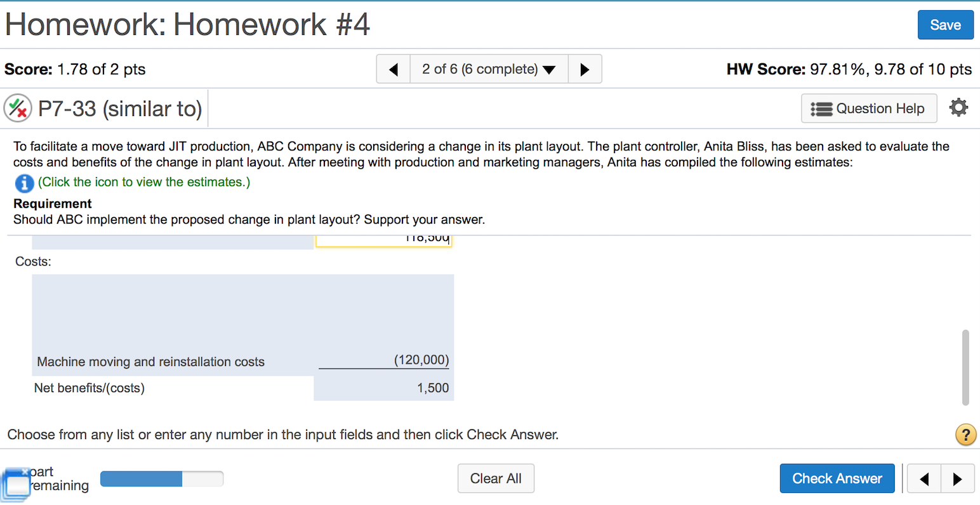This screenshot has height=505, width=980.
Task: Click the 'Score: 1.78 of 2 pts' text
Action: [75, 69]
